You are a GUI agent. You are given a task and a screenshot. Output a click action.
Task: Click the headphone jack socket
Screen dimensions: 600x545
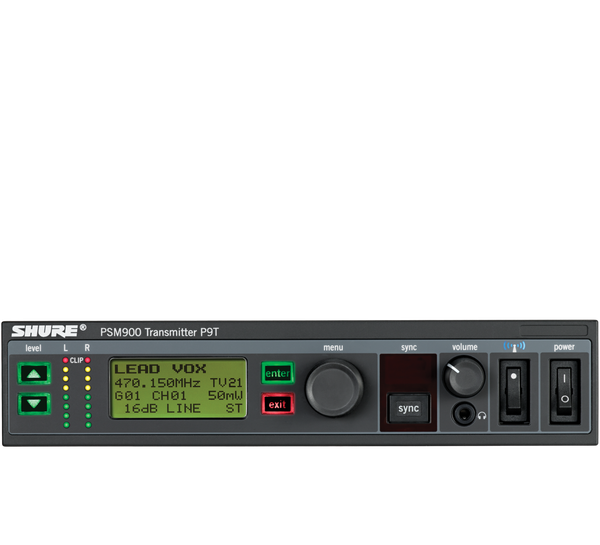tap(464, 414)
